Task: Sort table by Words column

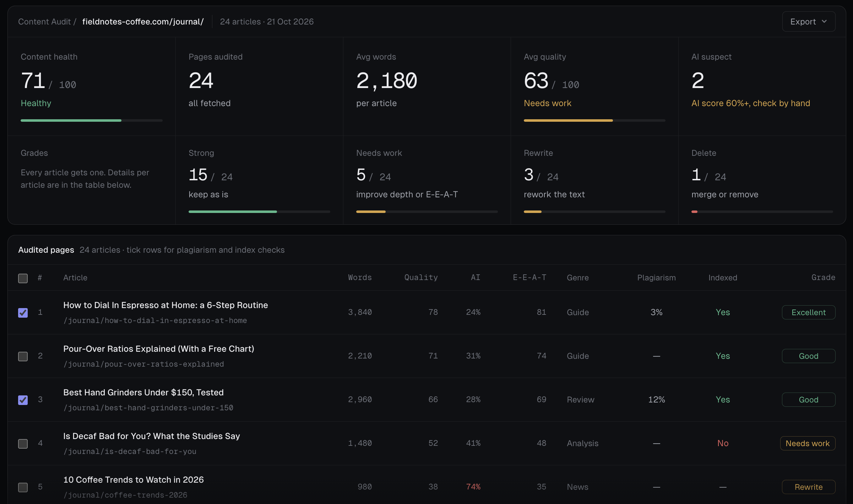Action: coord(360,278)
